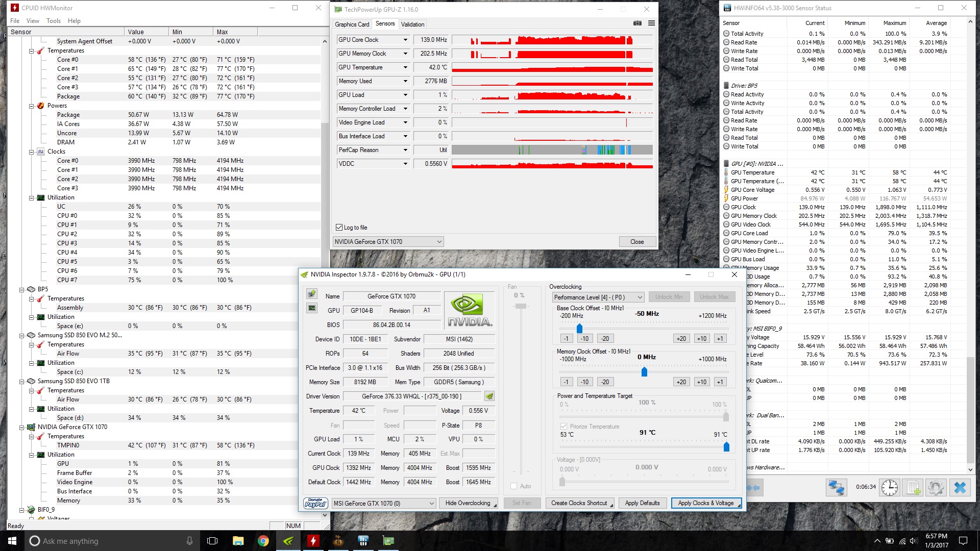Click the HWMonitor red lightning taskbar icon
This screenshot has width=980, height=551.
(313, 541)
